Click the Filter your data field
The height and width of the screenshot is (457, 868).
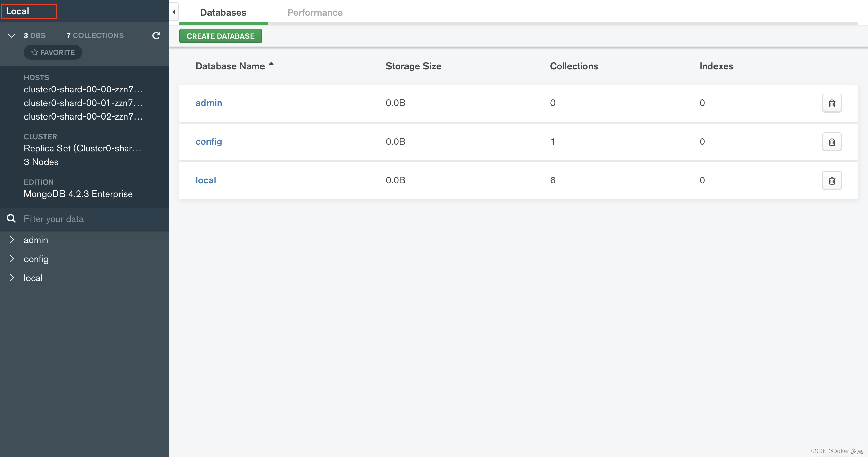[92, 219]
